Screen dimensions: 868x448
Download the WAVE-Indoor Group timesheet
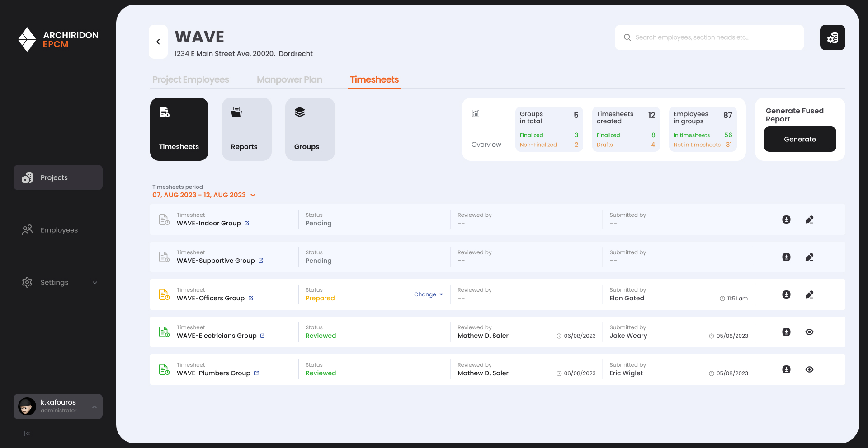click(786, 219)
